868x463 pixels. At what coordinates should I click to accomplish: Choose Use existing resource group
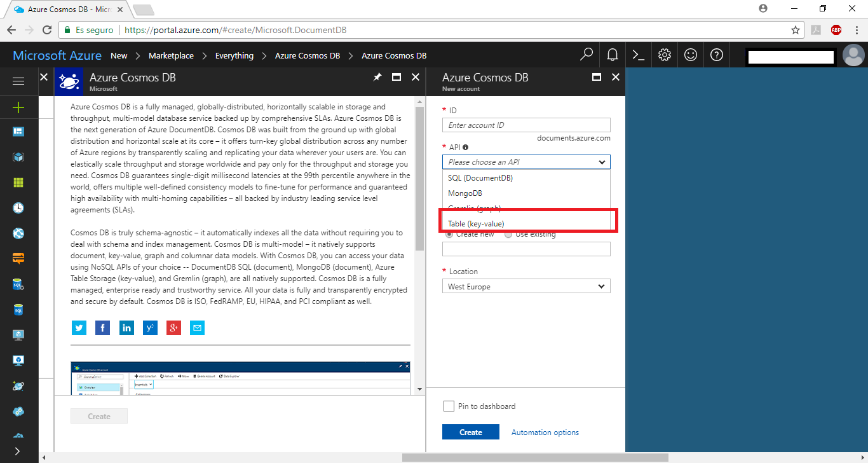pyautogui.click(x=508, y=234)
